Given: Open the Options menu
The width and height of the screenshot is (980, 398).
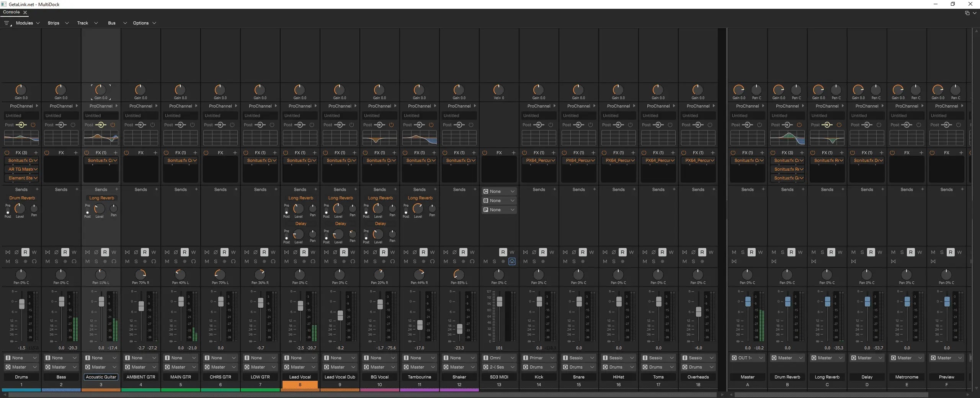Looking at the screenshot, I should tap(141, 23).
